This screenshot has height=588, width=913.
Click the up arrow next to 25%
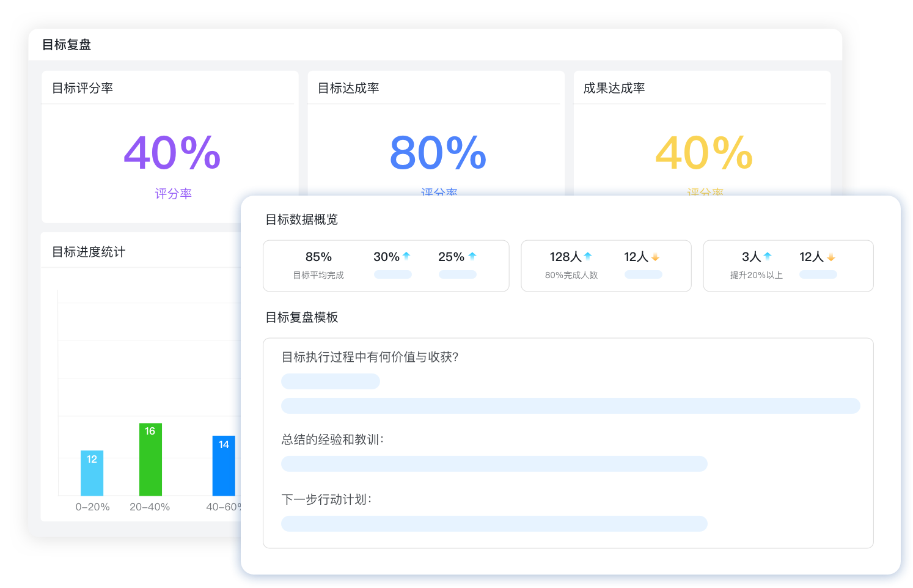[474, 256]
